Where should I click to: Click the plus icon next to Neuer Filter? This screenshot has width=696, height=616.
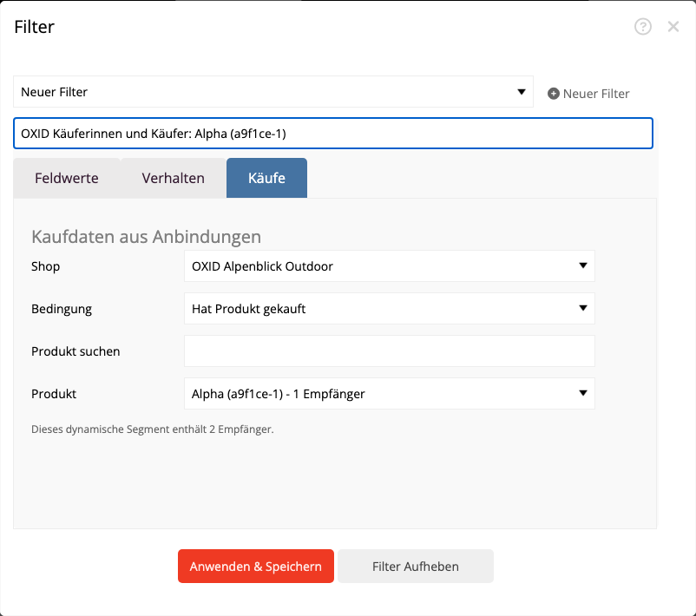click(x=553, y=94)
